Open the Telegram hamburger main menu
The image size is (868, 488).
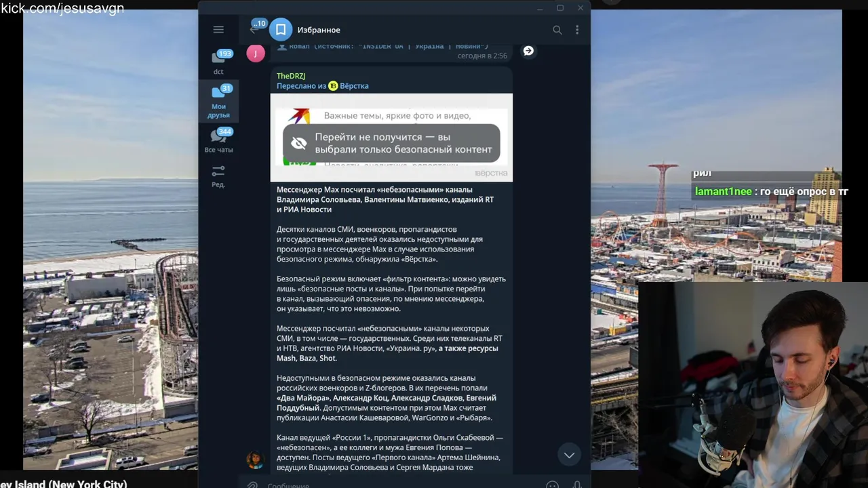[x=218, y=30]
